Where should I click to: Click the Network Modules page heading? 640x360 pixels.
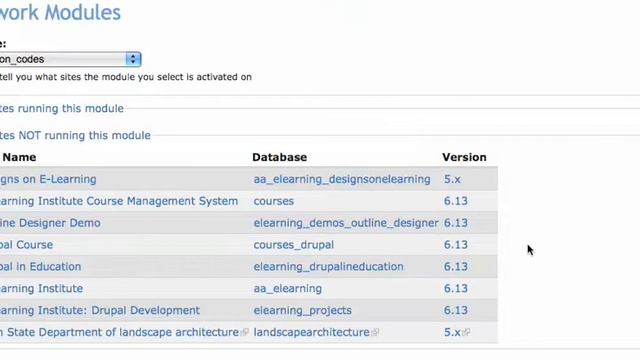point(60,12)
